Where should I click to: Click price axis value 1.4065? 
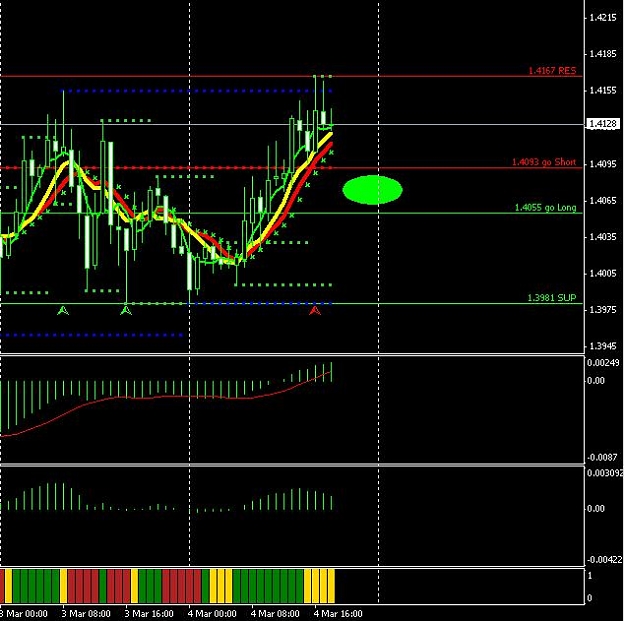(602, 200)
